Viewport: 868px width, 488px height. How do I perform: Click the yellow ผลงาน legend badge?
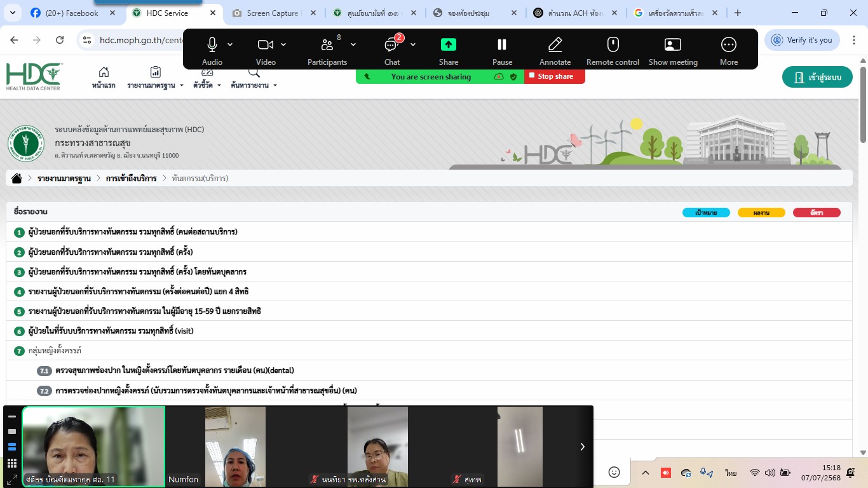click(761, 213)
